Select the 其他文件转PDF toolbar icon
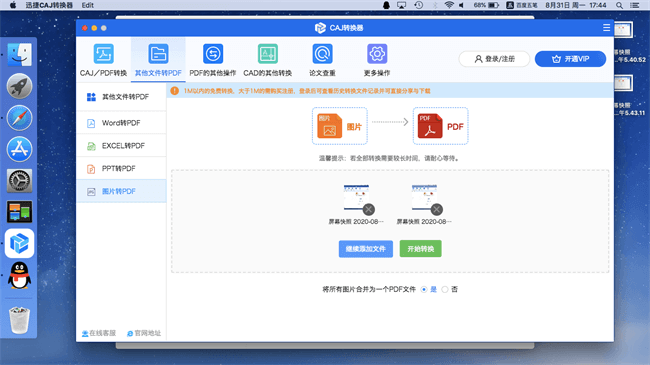Screen dimensions: 650x365 pos(158,54)
